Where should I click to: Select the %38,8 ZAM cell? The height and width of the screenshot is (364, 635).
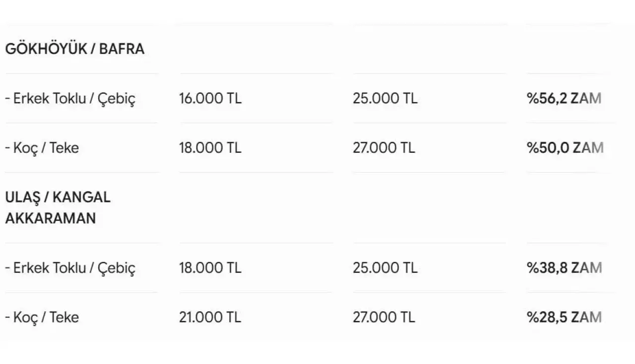[x=565, y=268]
